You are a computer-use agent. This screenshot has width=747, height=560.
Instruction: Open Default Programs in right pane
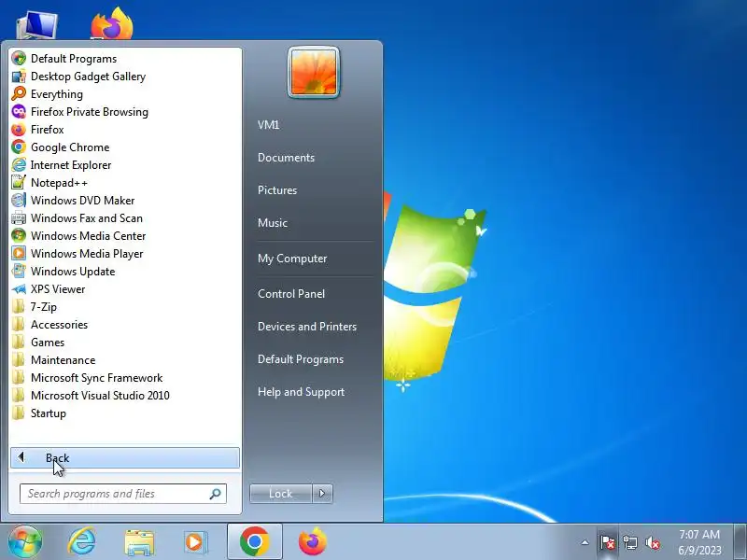(x=301, y=359)
